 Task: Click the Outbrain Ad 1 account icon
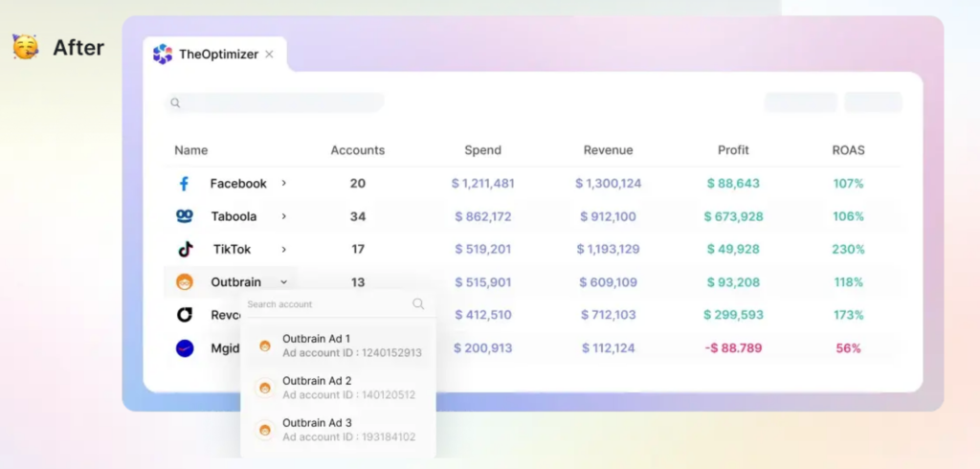point(265,346)
